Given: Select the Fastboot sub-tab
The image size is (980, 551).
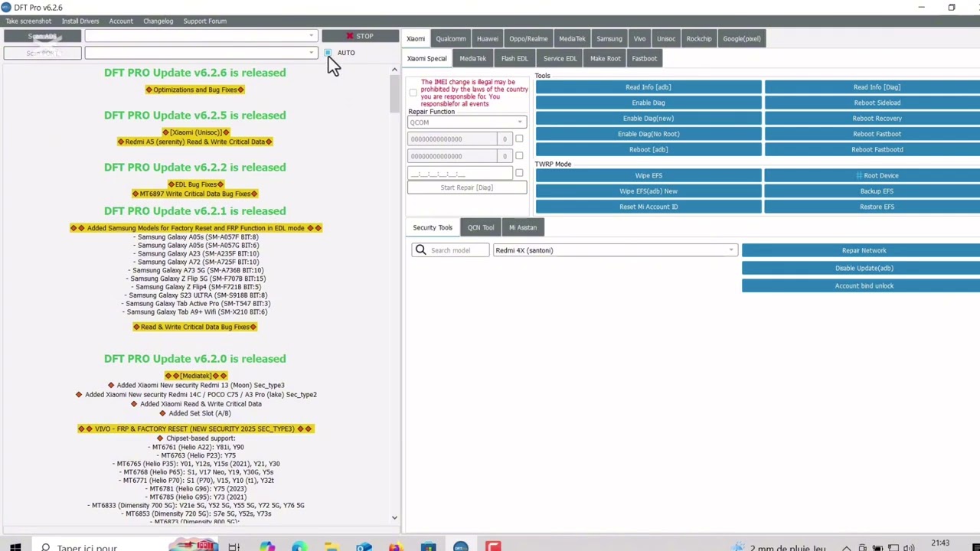Looking at the screenshot, I should tap(645, 58).
